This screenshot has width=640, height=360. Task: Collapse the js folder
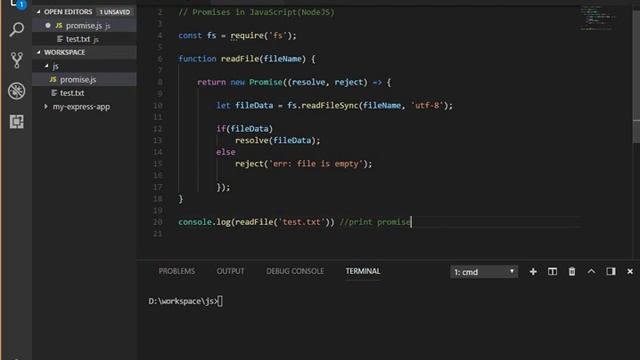pos(47,66)
